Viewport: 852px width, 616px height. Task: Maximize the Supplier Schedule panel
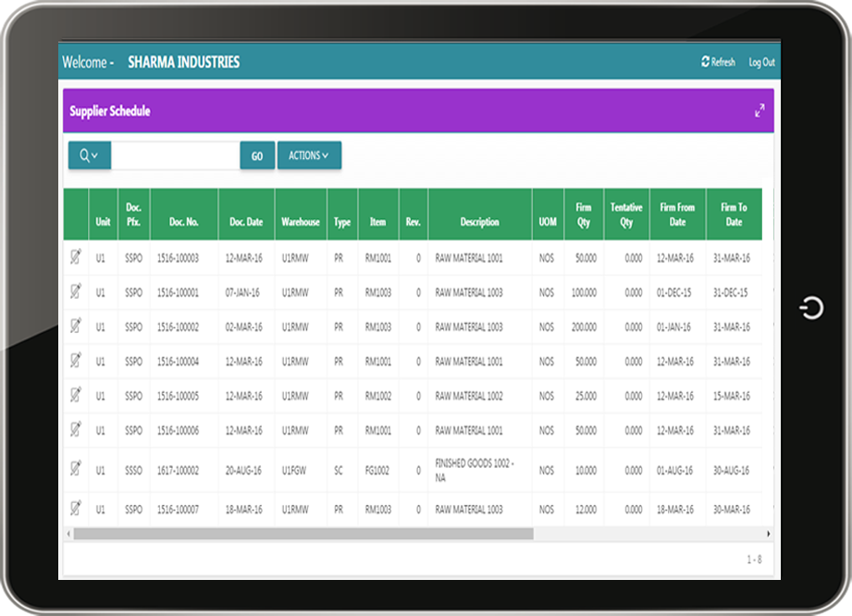tap(759, 111)
